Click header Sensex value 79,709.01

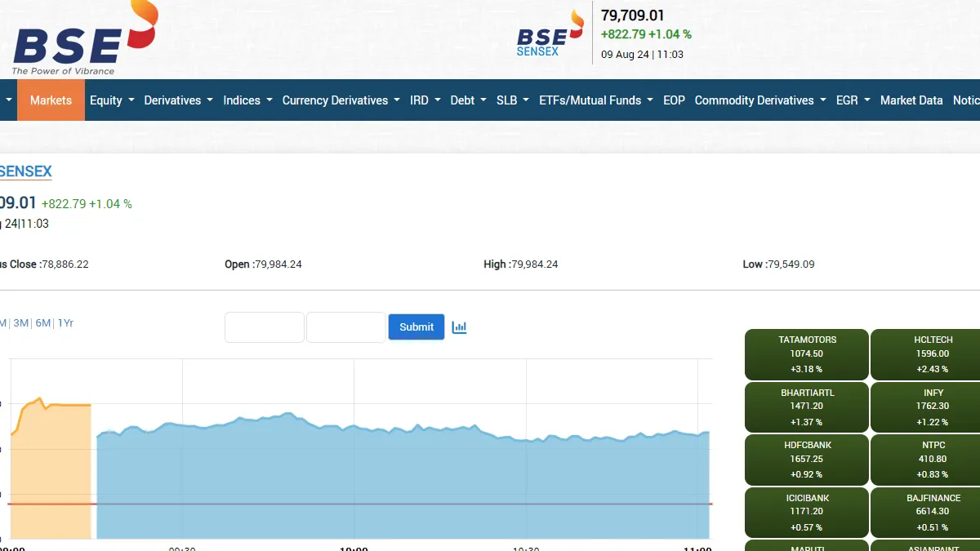[633, 16]
